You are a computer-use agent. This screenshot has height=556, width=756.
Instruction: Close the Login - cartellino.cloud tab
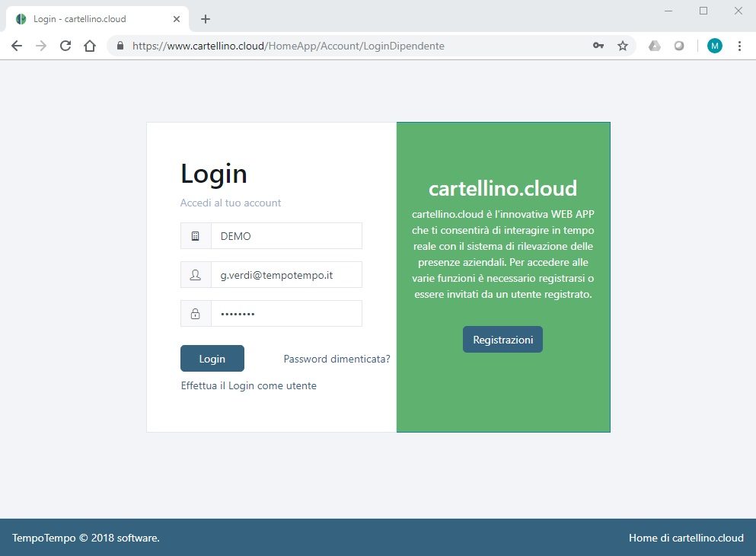(x=177, y=19)
